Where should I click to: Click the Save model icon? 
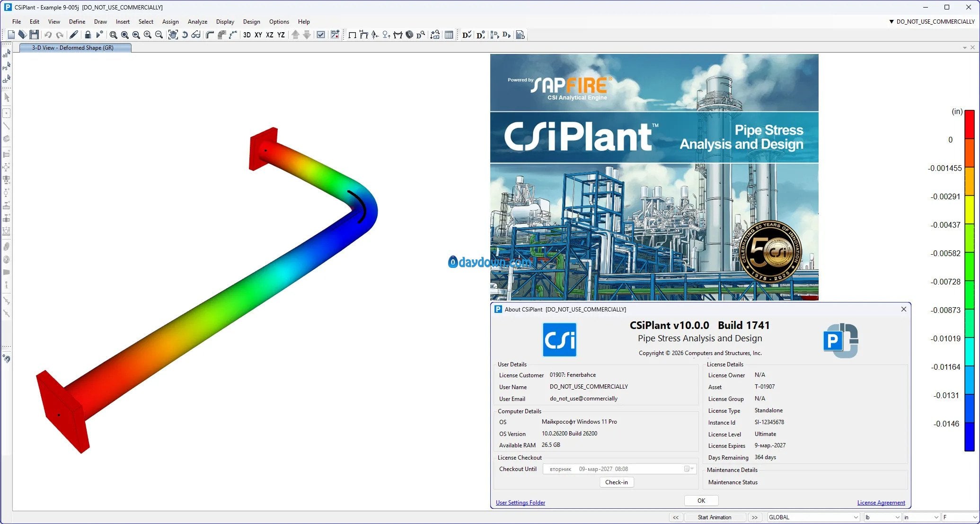point(34,35)
